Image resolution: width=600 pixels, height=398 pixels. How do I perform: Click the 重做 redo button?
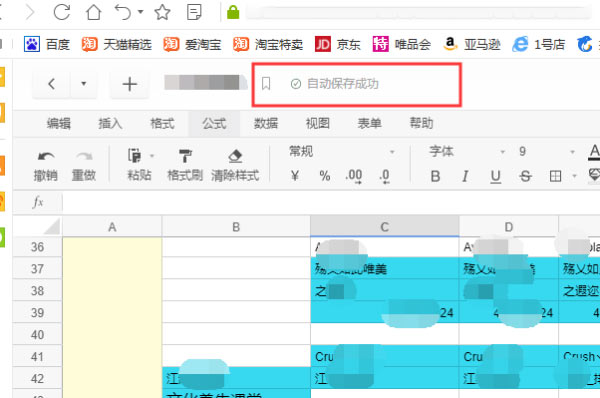84,165
